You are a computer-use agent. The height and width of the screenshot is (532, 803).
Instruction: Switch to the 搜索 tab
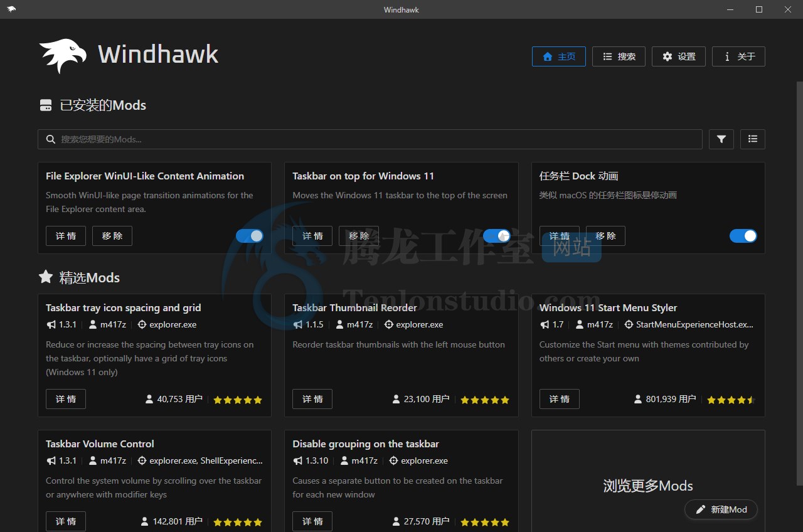619,56
